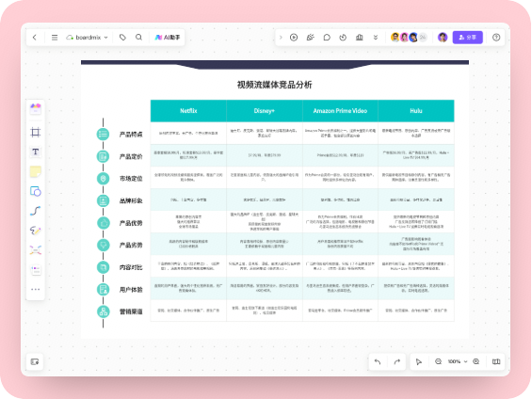Click the 内容对比 row label

click(x=131, y=267)
